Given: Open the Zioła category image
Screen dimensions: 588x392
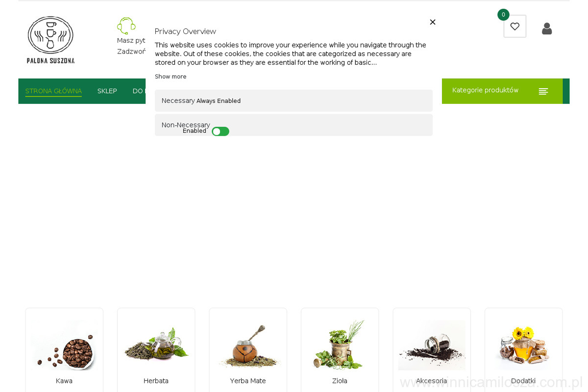Looking at the screenshot, I should tap(340, 345).
